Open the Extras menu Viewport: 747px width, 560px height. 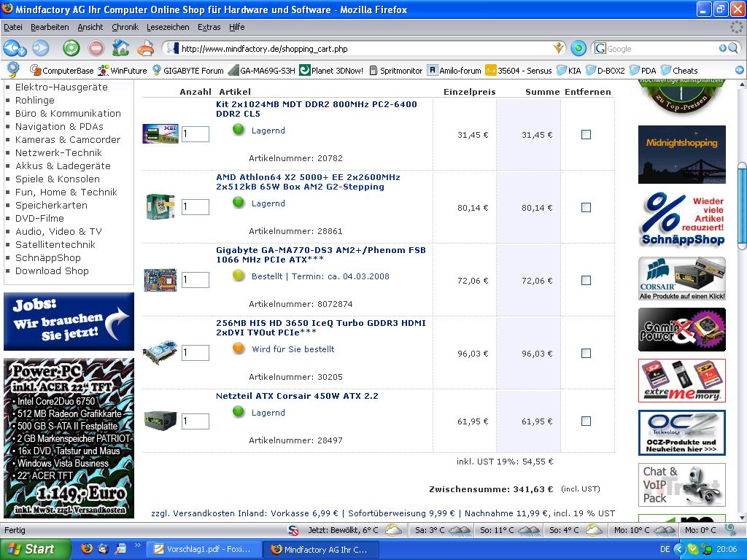pyautogui.click(x=209, y=27)
